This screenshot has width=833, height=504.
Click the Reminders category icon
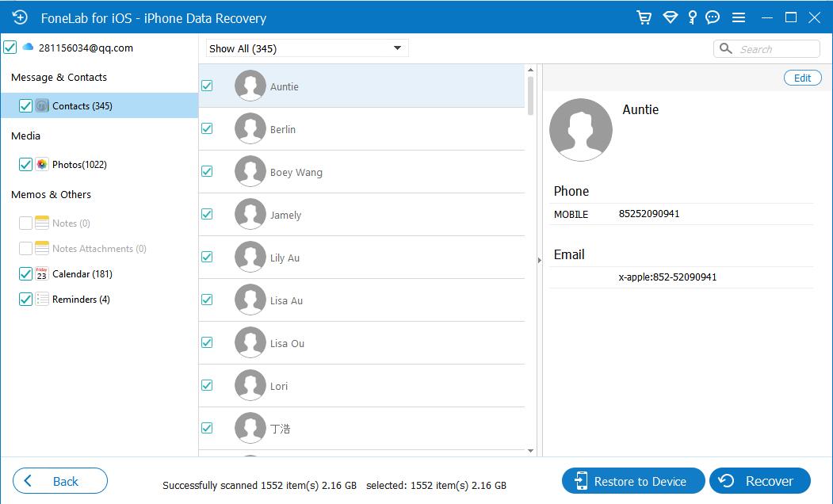click(x=42, y=299)
